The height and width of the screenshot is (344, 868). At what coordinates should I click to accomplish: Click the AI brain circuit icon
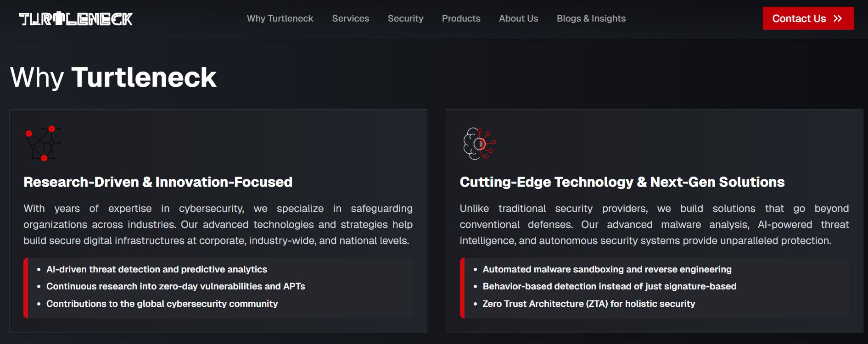479,144
